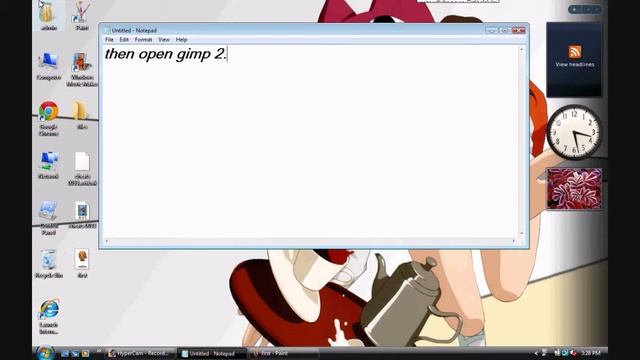Switch to the Paint taskbar button
Image resolution: width=640 pixels, height=360 pixels.
tap(284, 353)
